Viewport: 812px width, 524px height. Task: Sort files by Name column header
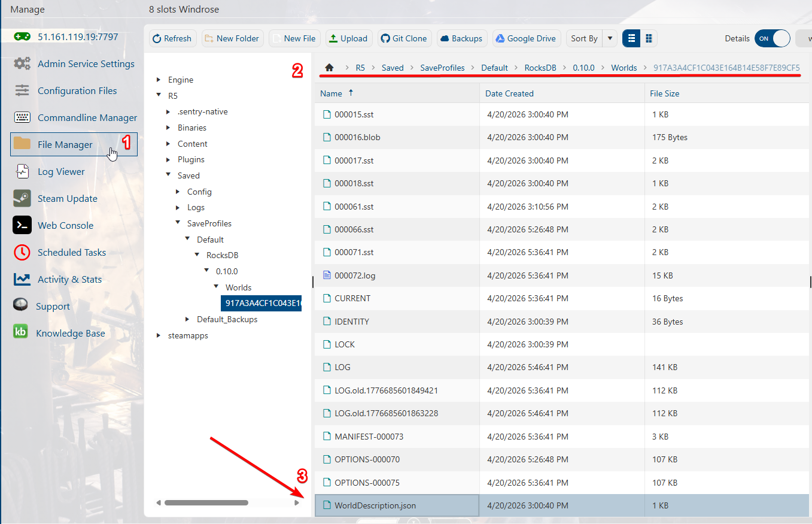click(x=331, y=93)
